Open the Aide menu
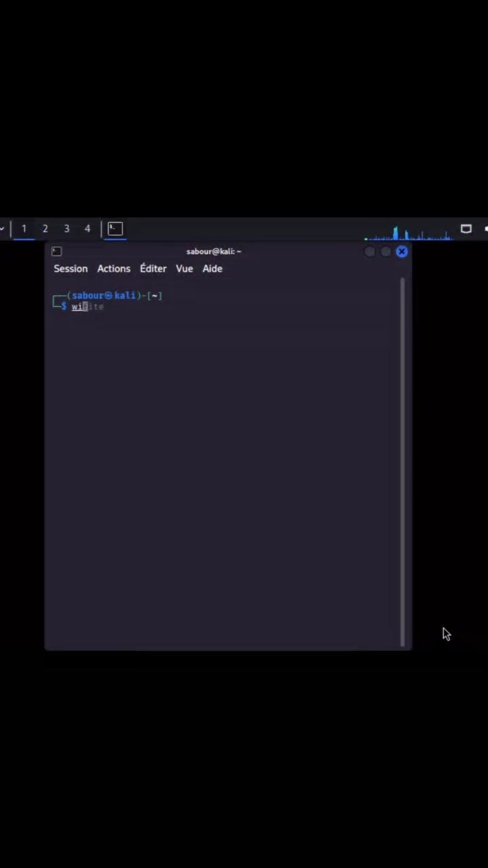The height and width of the screenshot is (868, 488). [x=212, y=269]
